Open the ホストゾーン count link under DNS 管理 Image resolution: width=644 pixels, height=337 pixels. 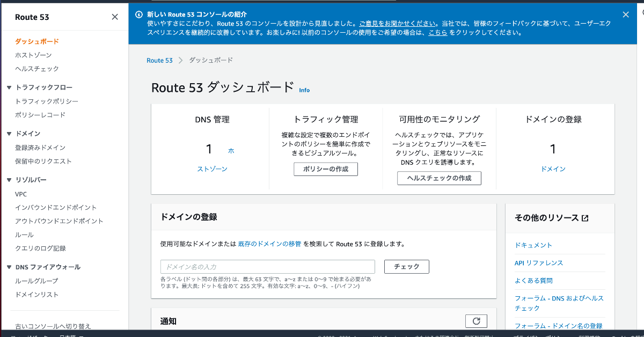click(x=213, y=169)
